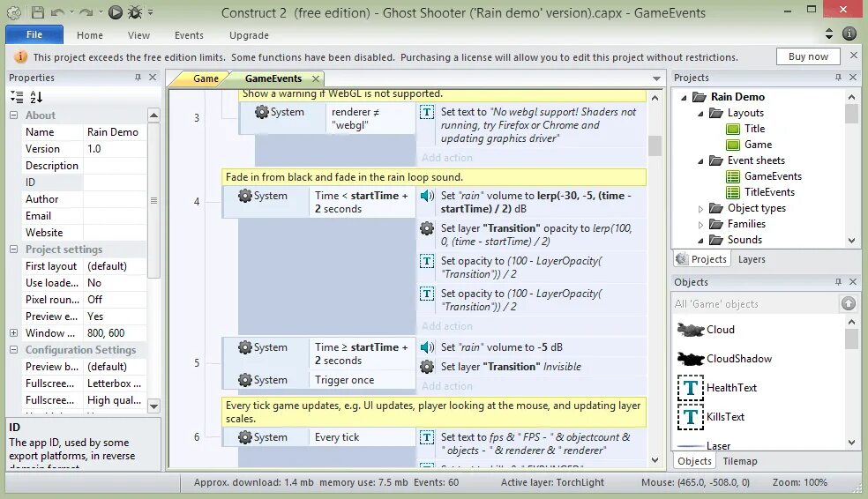Click the Buy now button

pos(808,56)
